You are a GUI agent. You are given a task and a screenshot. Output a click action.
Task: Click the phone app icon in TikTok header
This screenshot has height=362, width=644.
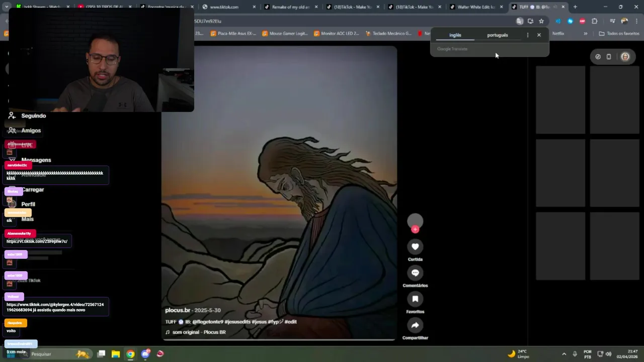[x=609, y=57]
